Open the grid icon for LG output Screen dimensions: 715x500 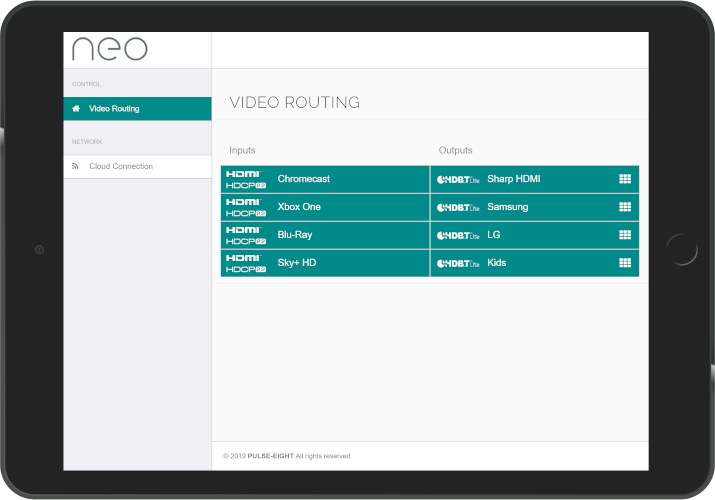coord(625,235)
